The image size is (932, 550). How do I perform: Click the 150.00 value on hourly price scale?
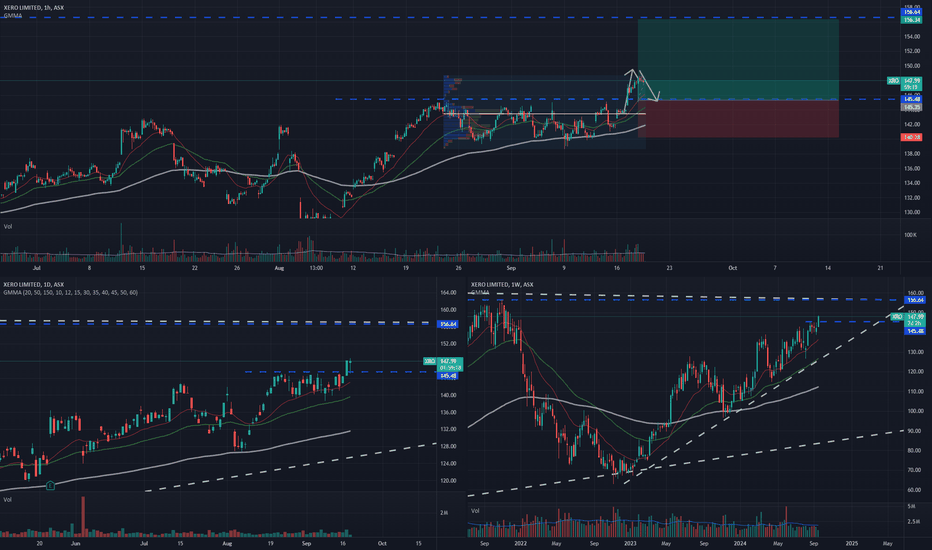[x=912, y=66]
